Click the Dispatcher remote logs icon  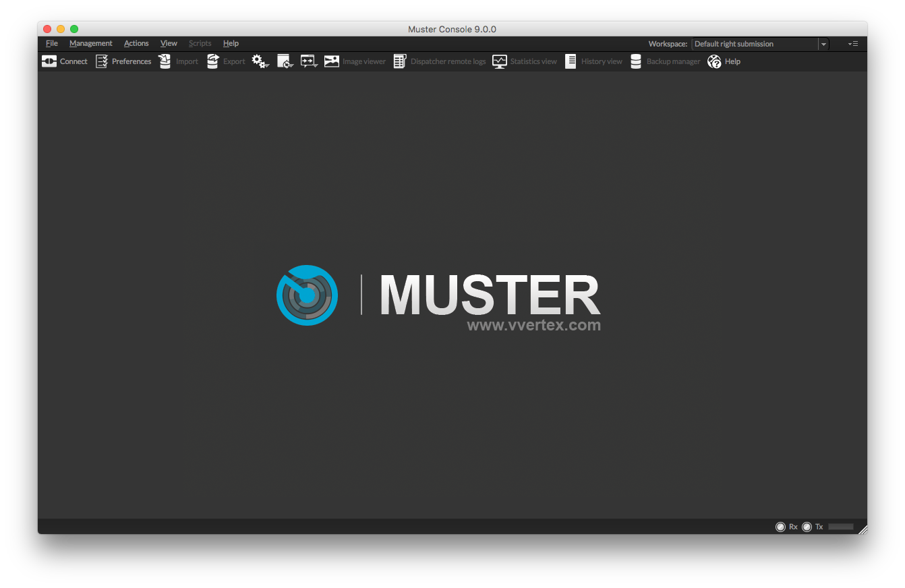[400, 61]
